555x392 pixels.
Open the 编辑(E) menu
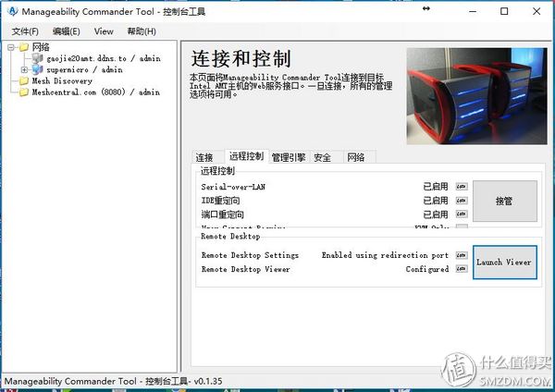(x=67, y=31)
